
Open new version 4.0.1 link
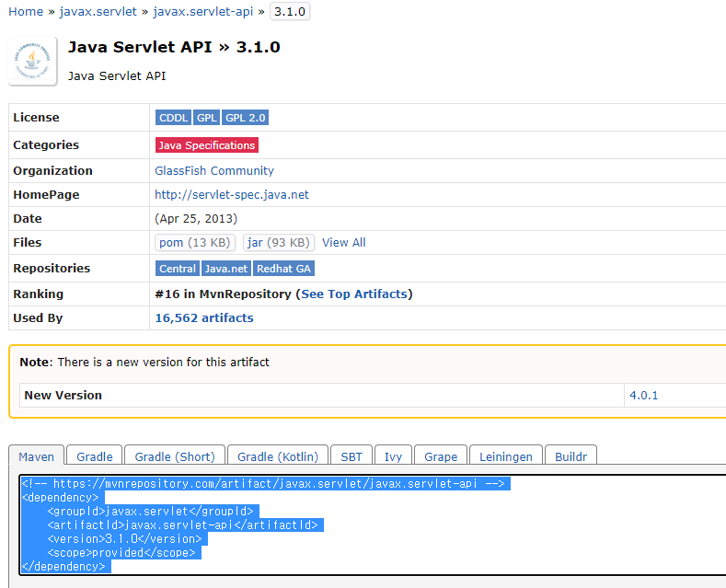(643, 396)
